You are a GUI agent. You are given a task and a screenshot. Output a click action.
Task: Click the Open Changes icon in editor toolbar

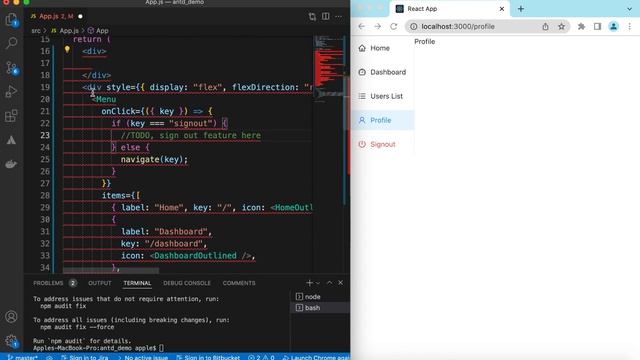[x=312, y=16]
